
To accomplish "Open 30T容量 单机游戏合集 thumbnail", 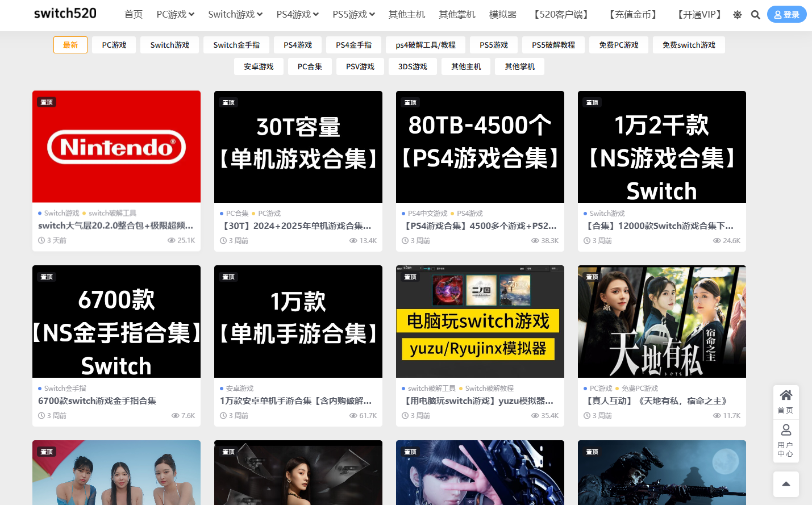I will [298, 147].
